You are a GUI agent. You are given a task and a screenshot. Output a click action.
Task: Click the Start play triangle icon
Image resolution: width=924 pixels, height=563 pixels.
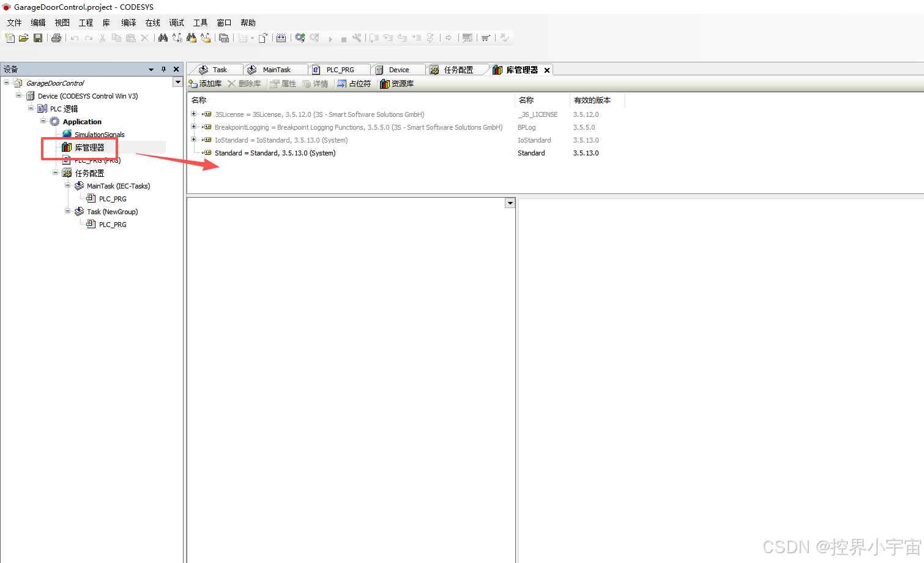330,39
